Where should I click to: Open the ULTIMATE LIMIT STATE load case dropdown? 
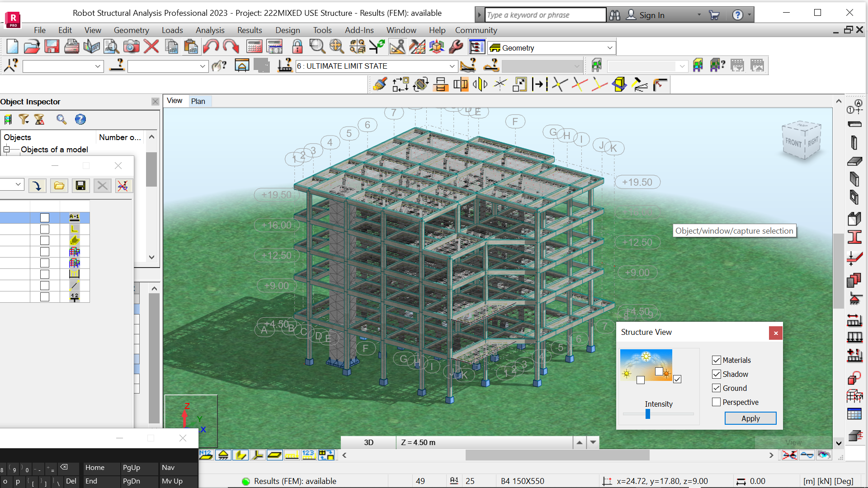452,66
